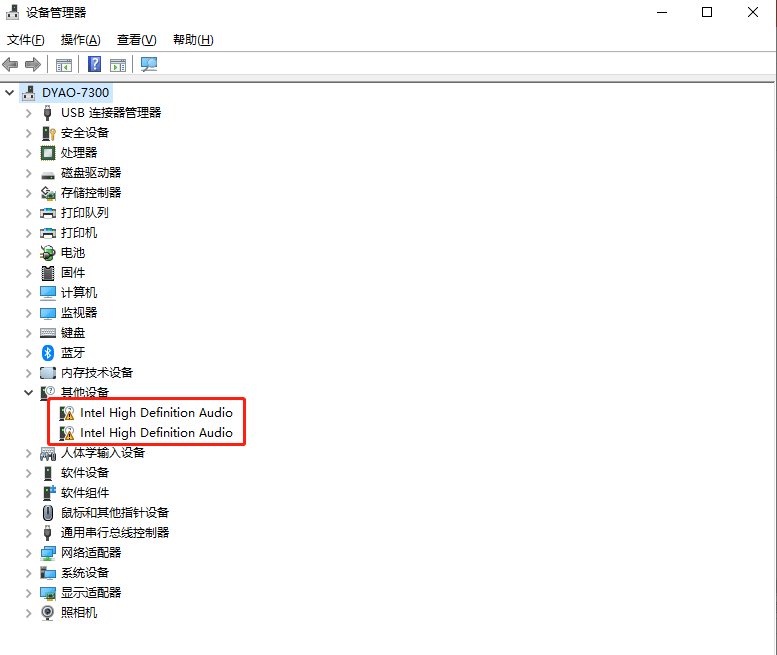Select the 安全设备 label
Viewport: 777px width, 655px height.
point(85,133)
